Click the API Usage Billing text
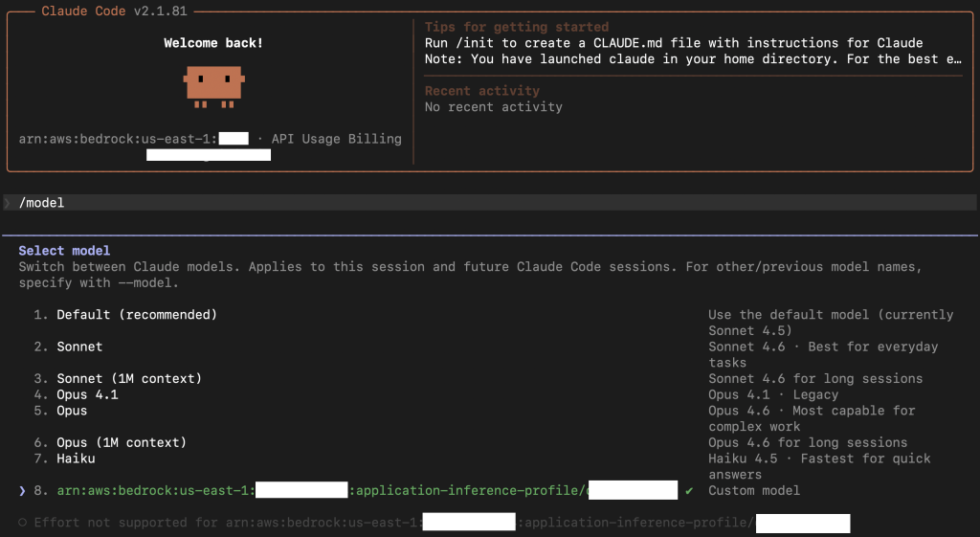Screen dimensions: 980x537 (336, 139)
